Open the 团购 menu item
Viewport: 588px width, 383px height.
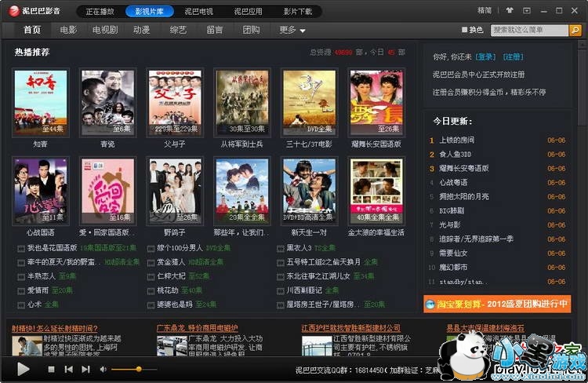pyautogui.click(x=251, y=30)
